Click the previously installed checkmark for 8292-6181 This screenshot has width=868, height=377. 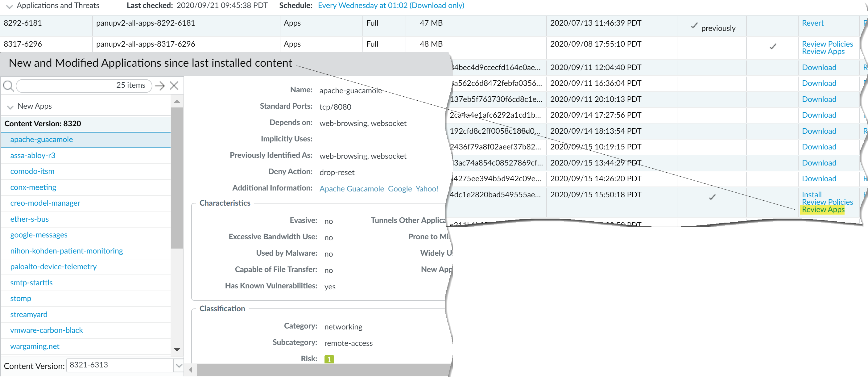(x=694, y=26)
